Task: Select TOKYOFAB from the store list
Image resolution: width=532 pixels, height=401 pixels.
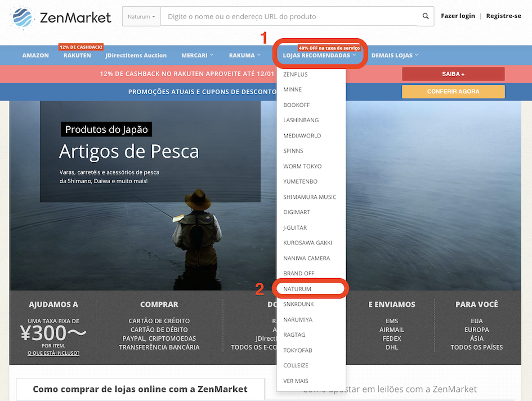Action: [298, 350]
